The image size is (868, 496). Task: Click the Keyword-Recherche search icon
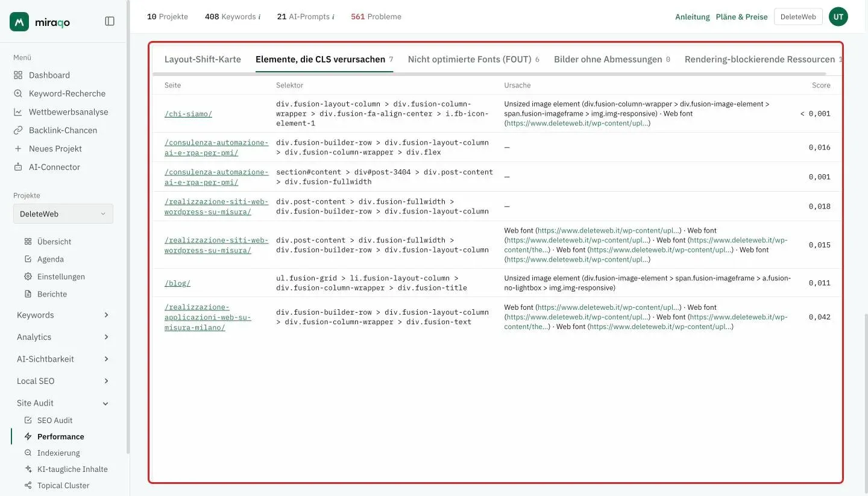(x=18, y=93)
